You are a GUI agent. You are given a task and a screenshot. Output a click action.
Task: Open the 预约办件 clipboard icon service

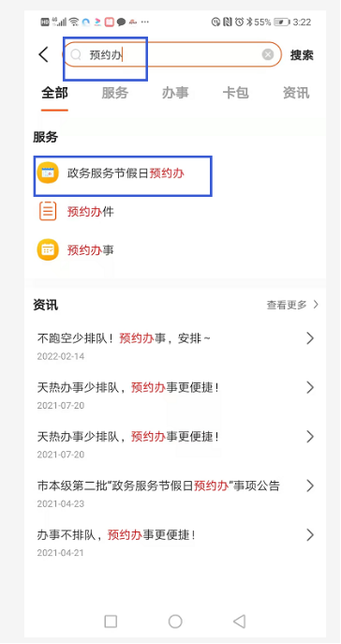pos(48,212)
